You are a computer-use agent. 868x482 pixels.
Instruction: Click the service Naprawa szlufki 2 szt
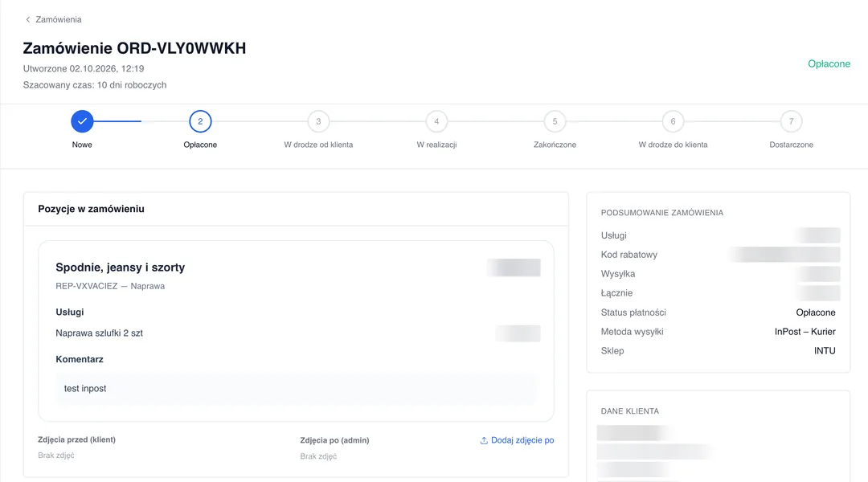tap(99, 333)
